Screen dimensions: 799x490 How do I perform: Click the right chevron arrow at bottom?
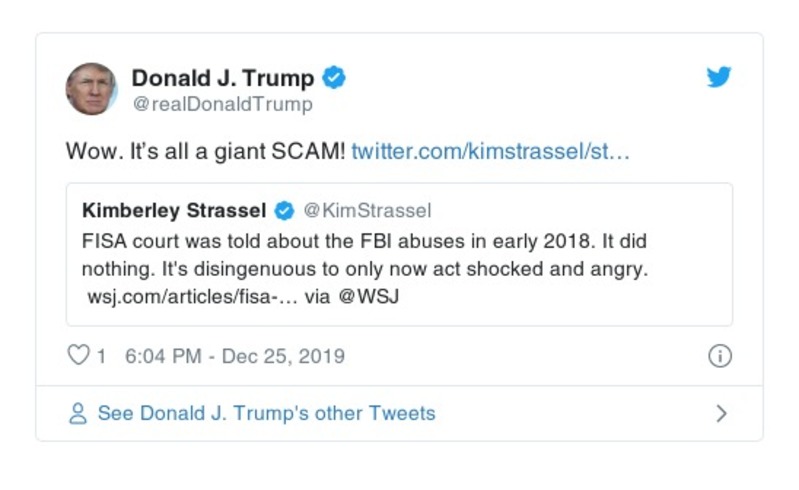721,413
